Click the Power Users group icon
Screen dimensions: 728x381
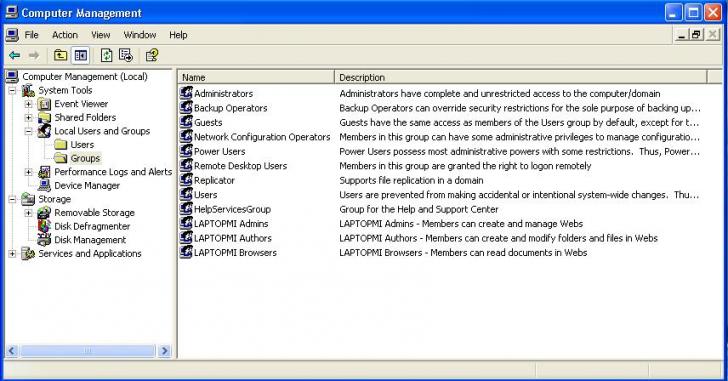(x=187, y=151)
